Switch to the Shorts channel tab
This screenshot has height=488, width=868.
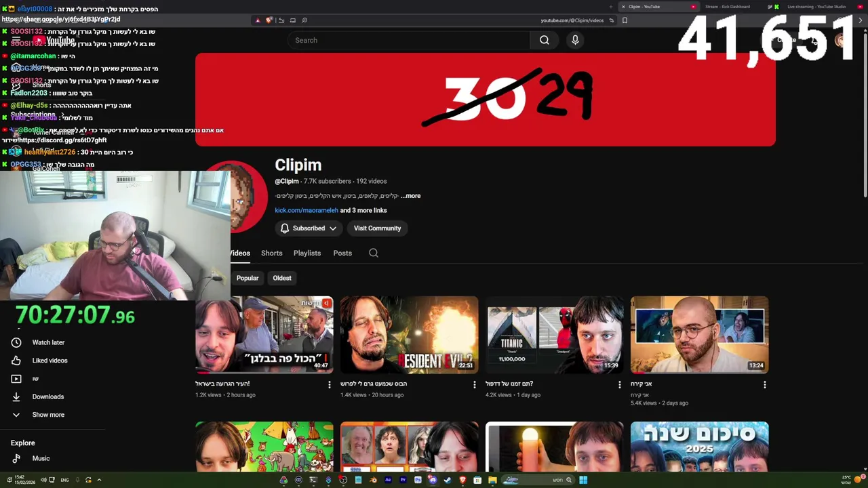(272, 253)
